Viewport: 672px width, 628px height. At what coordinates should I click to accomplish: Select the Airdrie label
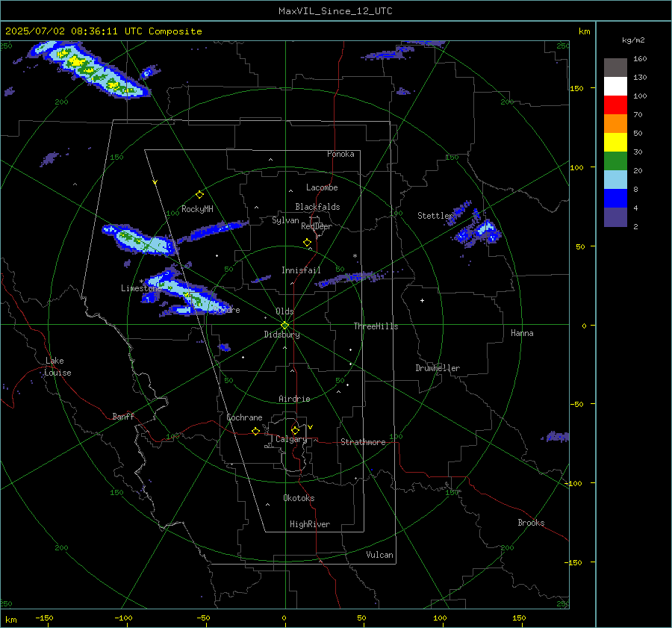click(x=294, y=399)
